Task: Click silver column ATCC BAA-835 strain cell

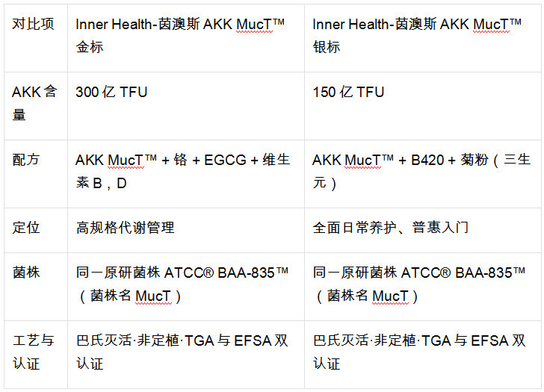Action: click(x=423, y=287)
